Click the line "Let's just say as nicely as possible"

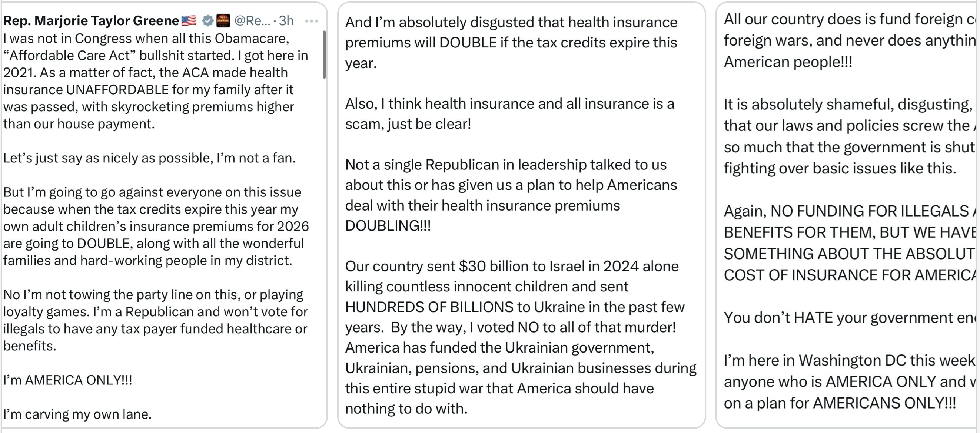point(149,158)
